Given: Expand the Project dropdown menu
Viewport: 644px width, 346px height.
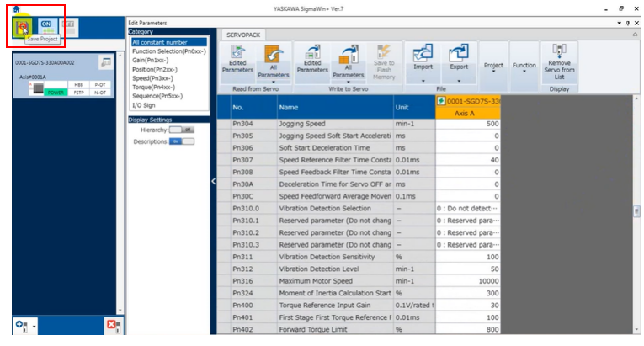Looking at the screenshot, I should [493, 67].
